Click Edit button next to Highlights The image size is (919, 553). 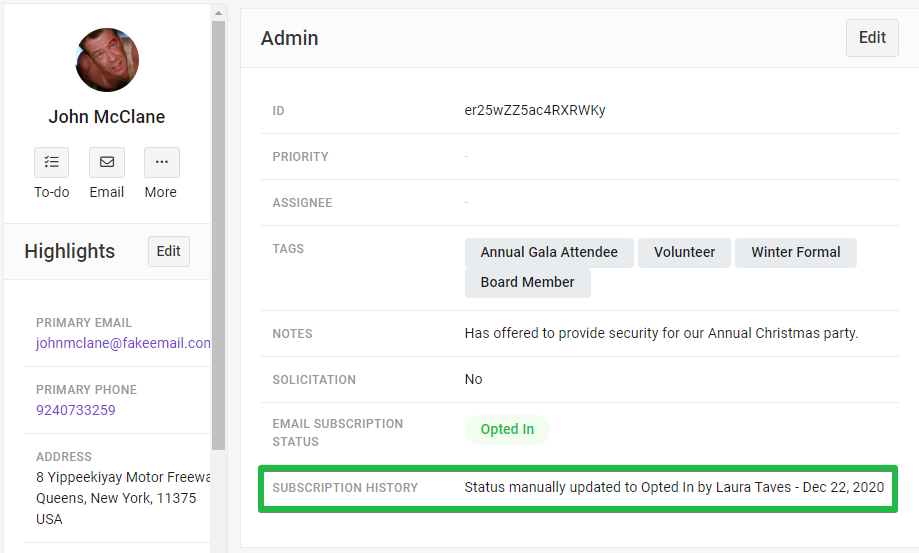(x=169, y=251)
